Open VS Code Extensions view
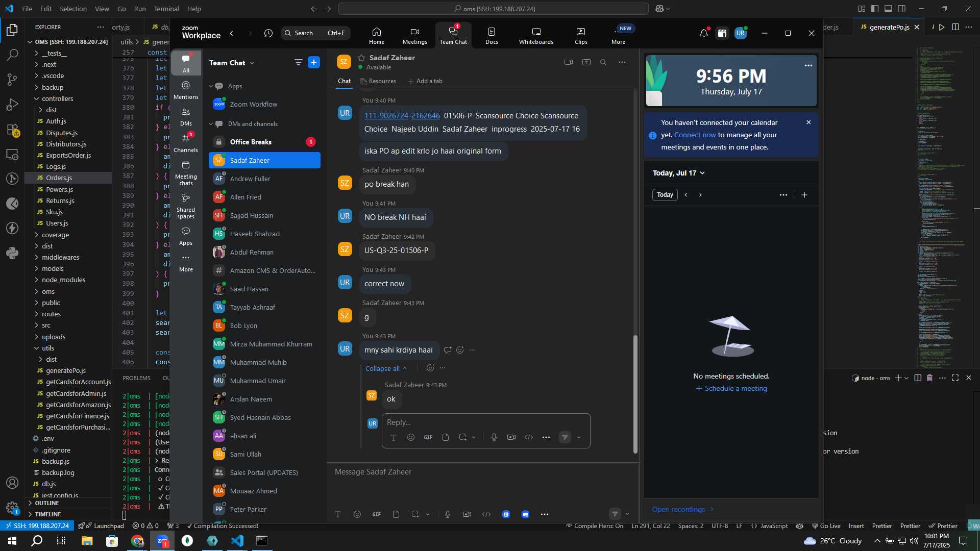This screenshot has width=980, height=551. (12, 130)
